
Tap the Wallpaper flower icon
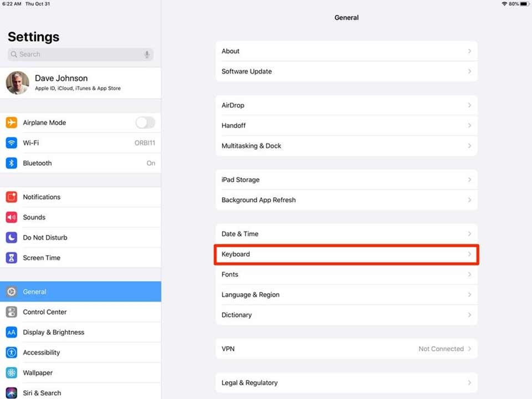tap(12, 372)
